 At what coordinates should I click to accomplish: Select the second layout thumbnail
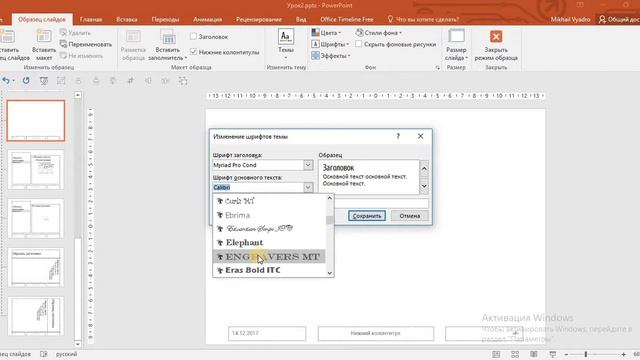[36, 169]
